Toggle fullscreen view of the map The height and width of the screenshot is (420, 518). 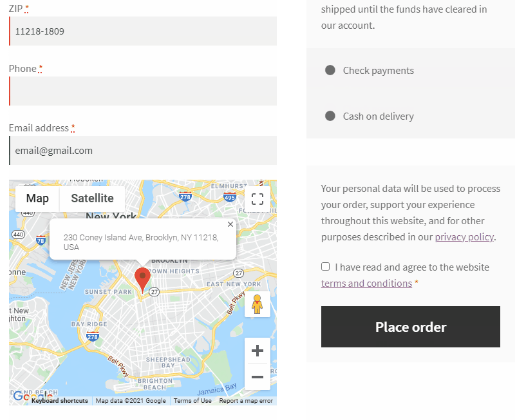[x=257, y=199]
